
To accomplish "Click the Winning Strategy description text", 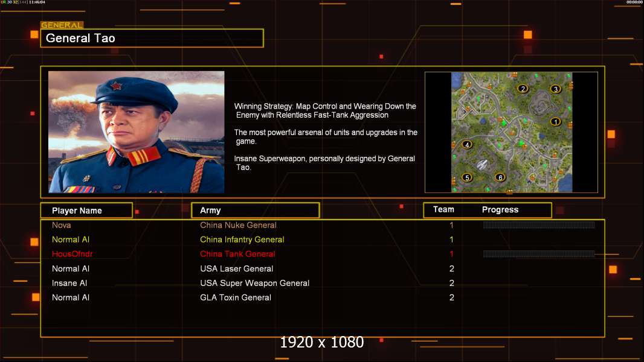I will pyautogui.click(x=325, y=110).
